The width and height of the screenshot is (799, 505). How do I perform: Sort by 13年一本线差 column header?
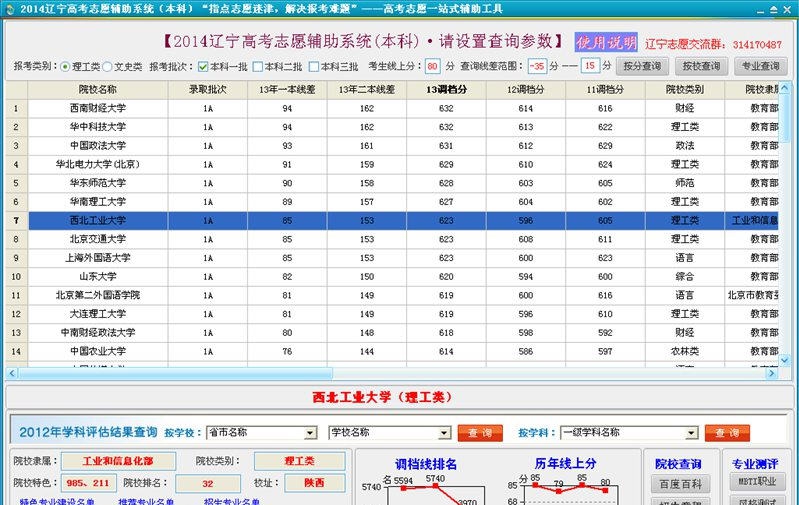click(287, 90)
